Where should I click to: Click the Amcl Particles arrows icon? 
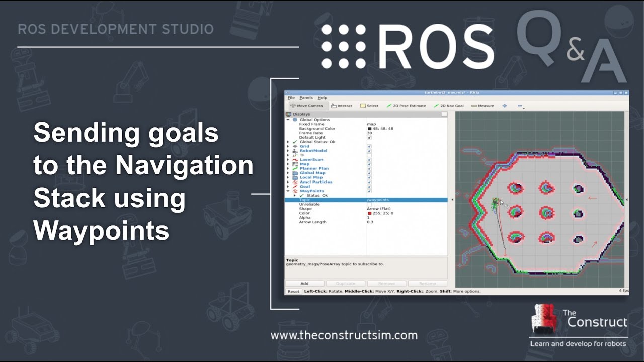(295, 182)
